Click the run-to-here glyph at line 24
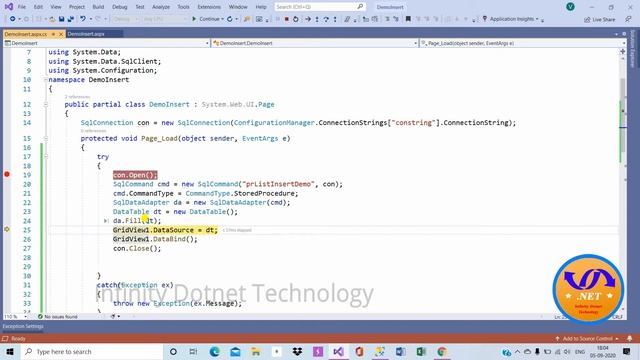640x360 pixels. (106, 221)
